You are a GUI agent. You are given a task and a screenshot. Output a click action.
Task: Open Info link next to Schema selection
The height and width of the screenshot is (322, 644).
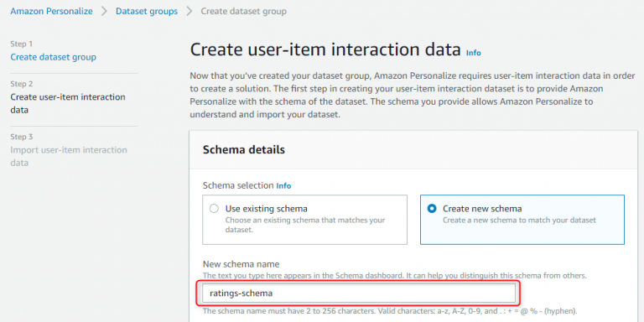tap(283, 185)
